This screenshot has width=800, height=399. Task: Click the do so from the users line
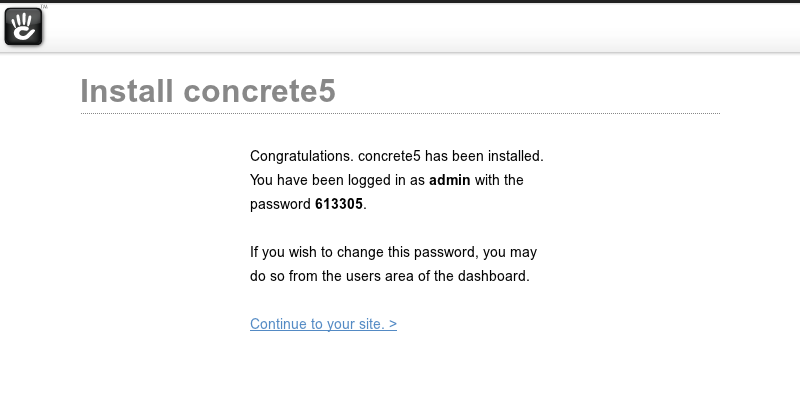click(390, 276)
